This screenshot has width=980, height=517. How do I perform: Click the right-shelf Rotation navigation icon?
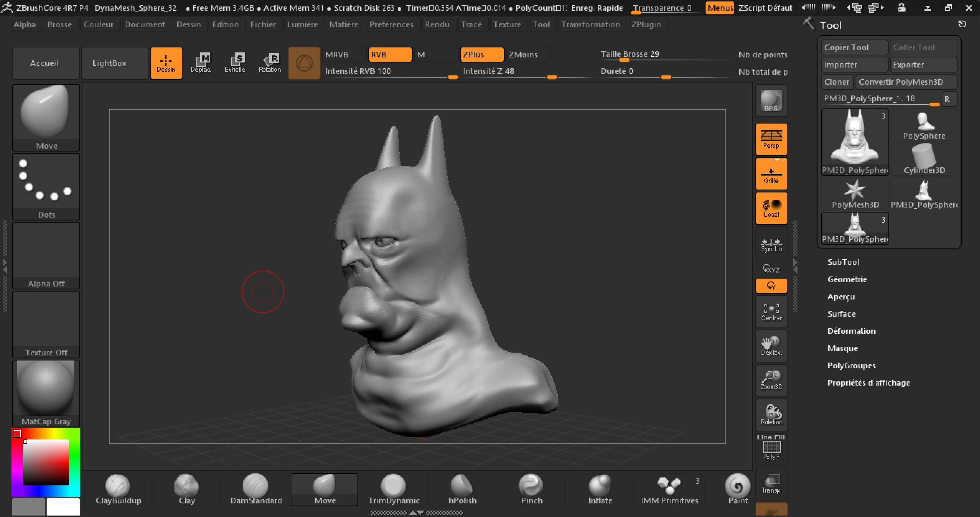coord(771,415)
